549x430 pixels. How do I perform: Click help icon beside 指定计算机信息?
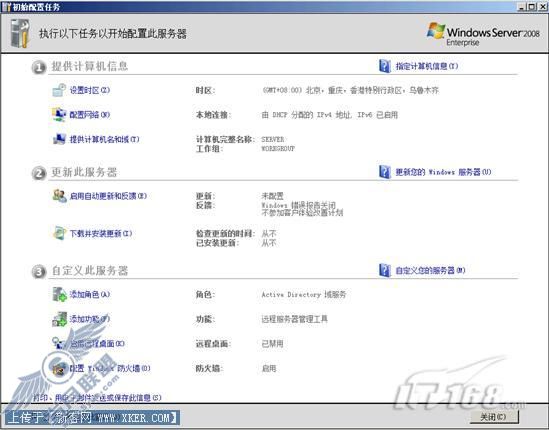tap(385, 66)
